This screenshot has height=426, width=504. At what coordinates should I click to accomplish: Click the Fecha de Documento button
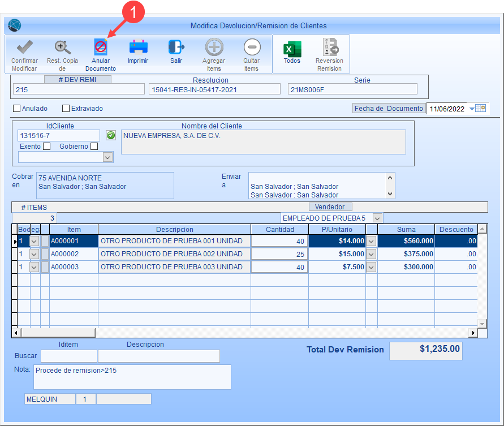(x=389, y=109)
